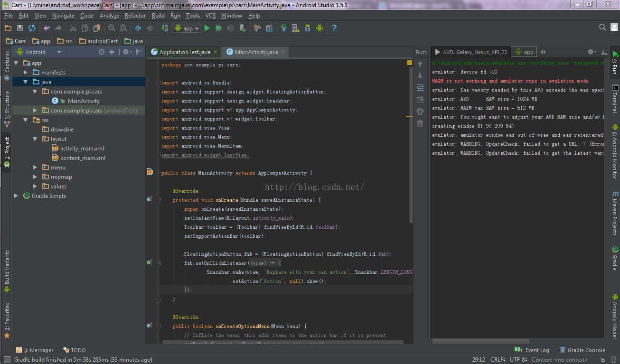Collapse the app module node
The width and height of the screenshot is (620, 364).
pyautogui.click(x=16, y=63)
